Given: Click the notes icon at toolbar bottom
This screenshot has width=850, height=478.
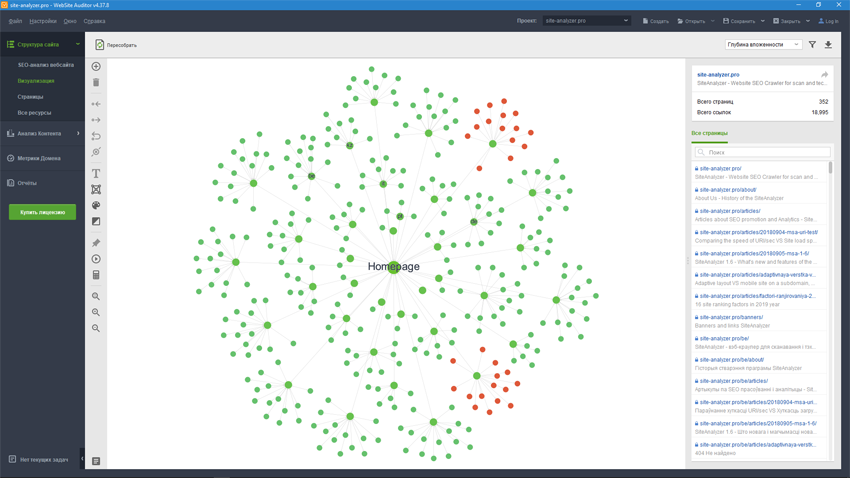Looking at the screenshot, I should [96, 461].
